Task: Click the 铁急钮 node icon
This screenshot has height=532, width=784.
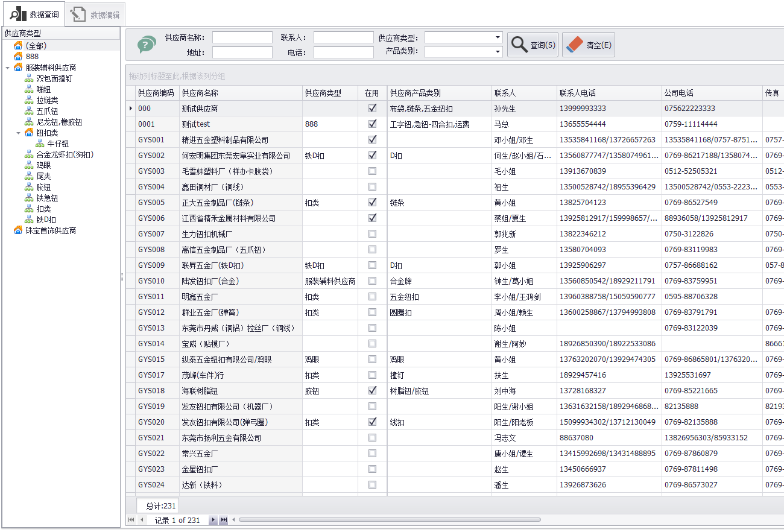Action: pyautogui.click(x=29, y=198)
